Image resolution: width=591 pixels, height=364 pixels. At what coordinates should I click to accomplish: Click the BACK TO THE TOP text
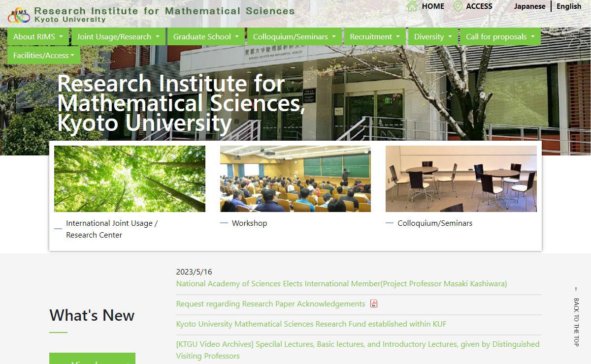click(x=576, y=322)
